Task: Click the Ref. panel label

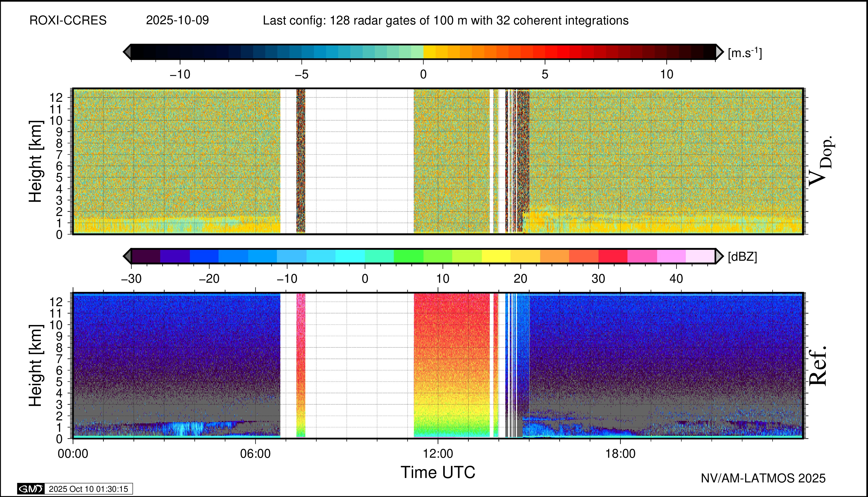Action: tap(818, 366)
